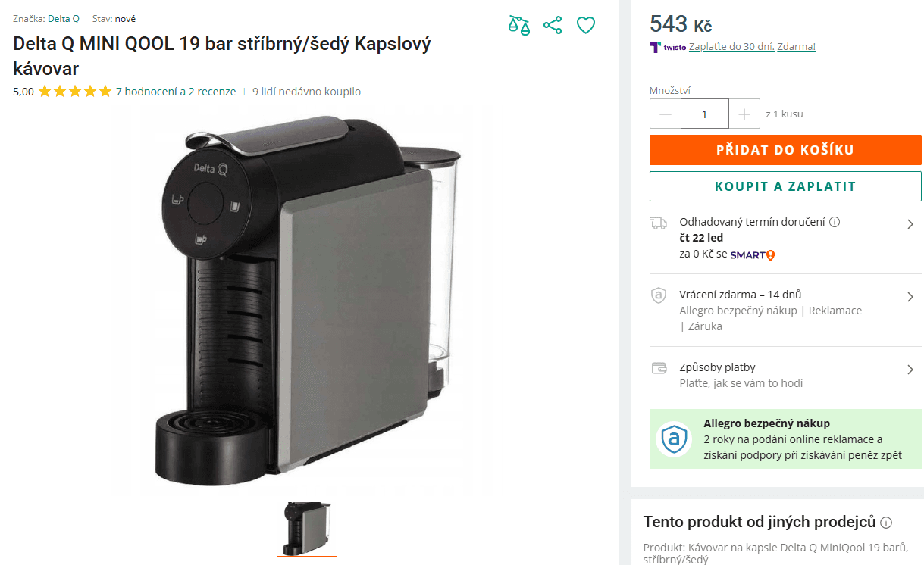Expand the Způsoby platby options

(910, 369)
